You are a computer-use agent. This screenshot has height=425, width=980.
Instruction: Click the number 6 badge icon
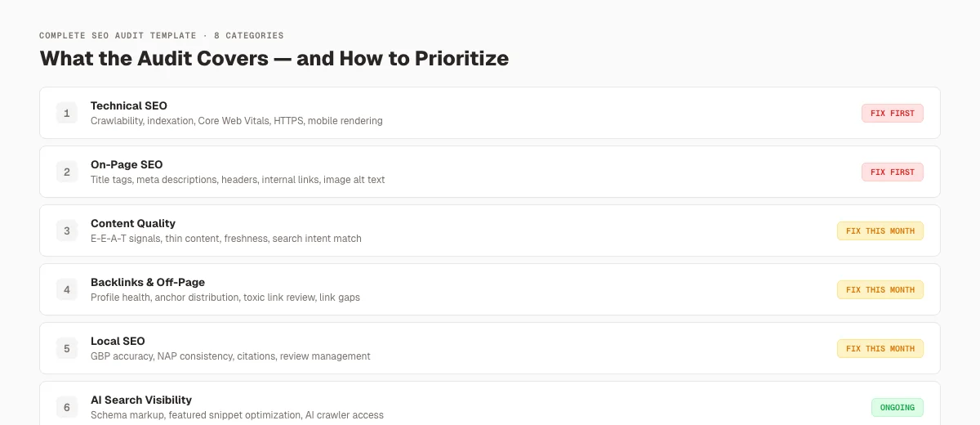click(67, 407)
